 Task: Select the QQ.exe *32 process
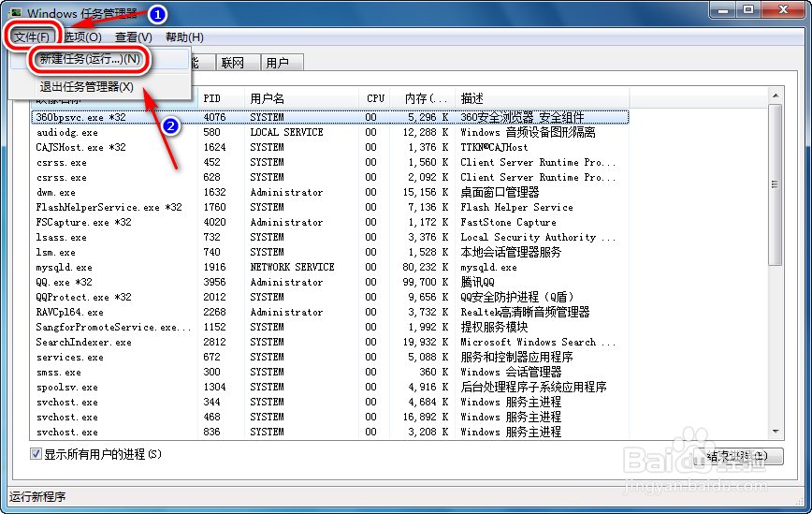pos(330,283)
